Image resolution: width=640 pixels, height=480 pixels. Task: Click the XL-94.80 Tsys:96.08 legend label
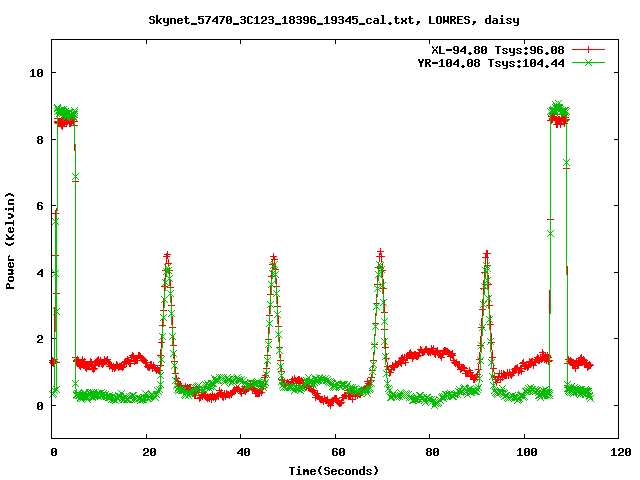pyautogui.click(x=498, y=50)
